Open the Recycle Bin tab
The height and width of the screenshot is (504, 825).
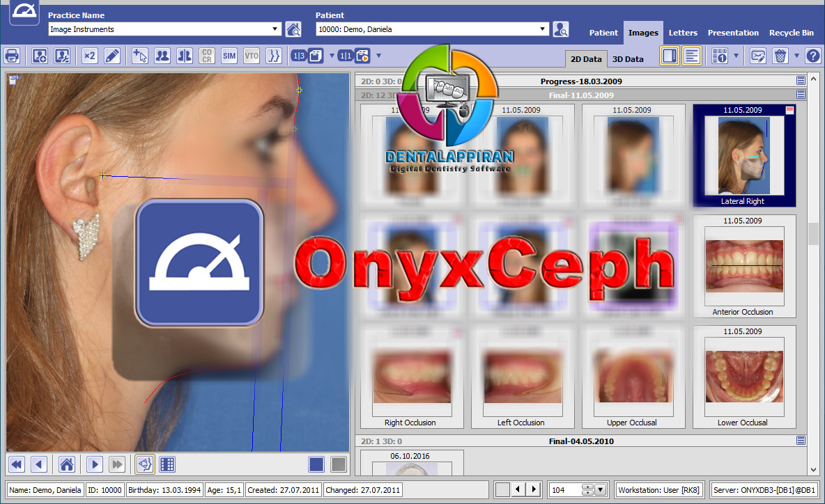[792, 33]
